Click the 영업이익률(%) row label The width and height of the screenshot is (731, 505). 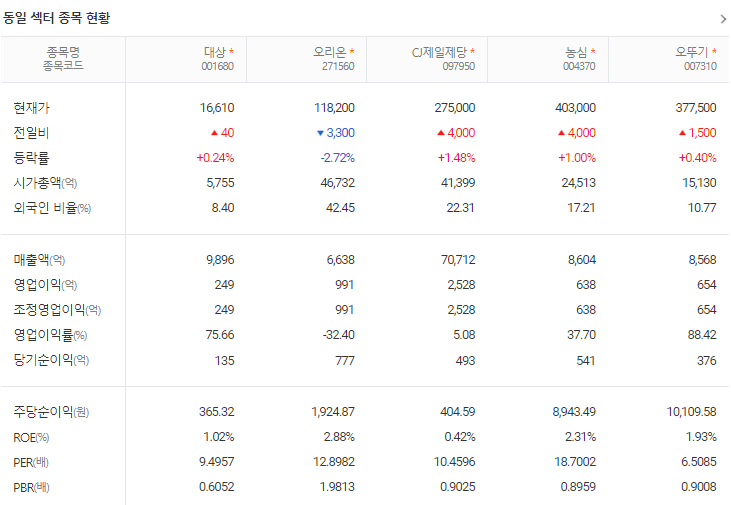pos(50,335)
